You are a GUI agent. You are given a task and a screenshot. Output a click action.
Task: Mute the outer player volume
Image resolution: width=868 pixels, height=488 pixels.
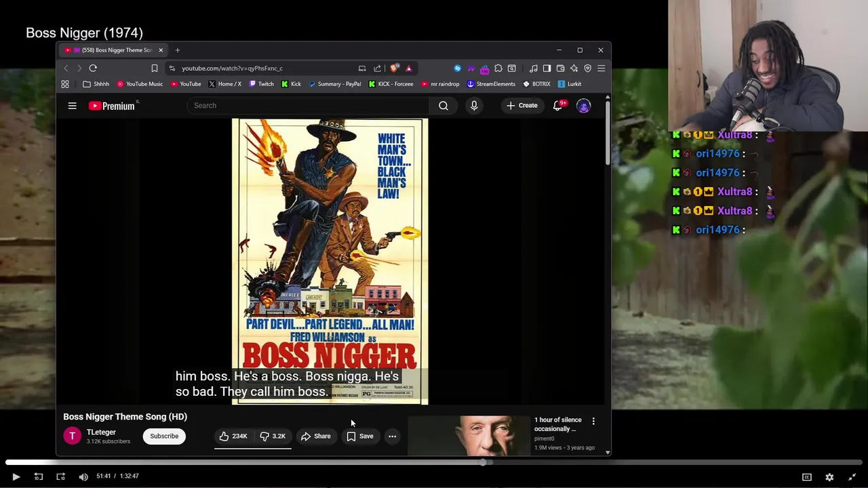coord(83,476)
